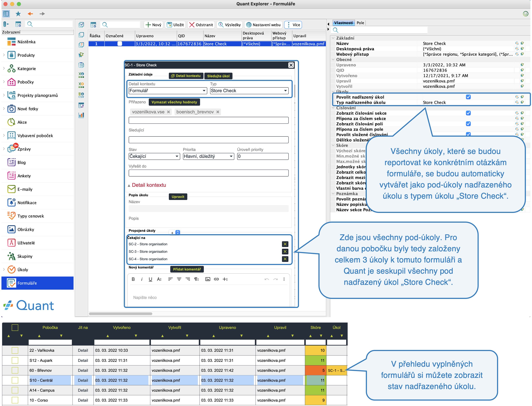This screenshot has width=532, height=406.
Task: Open the Produkty section
Action: point(26,55)
